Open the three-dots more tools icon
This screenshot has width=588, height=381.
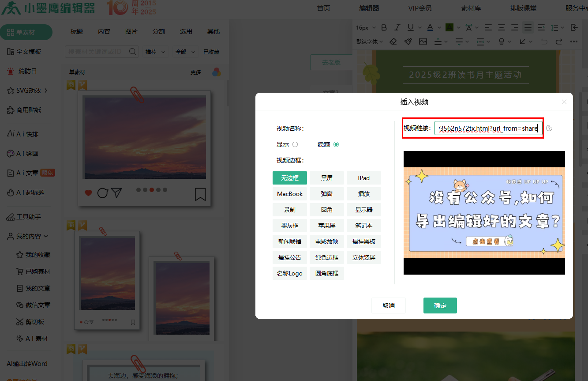(x=574, y=41)
